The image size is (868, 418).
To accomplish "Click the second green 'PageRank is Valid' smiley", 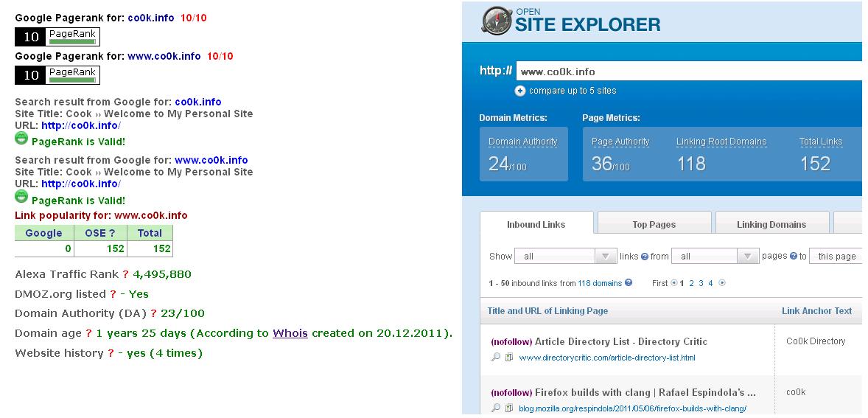I will click(21, 197).
